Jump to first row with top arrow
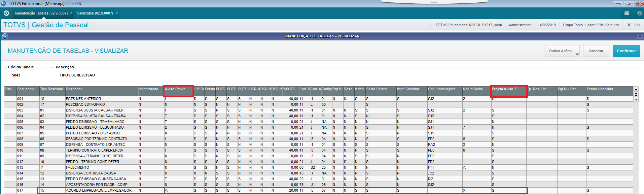 click(x=636, y=89)
